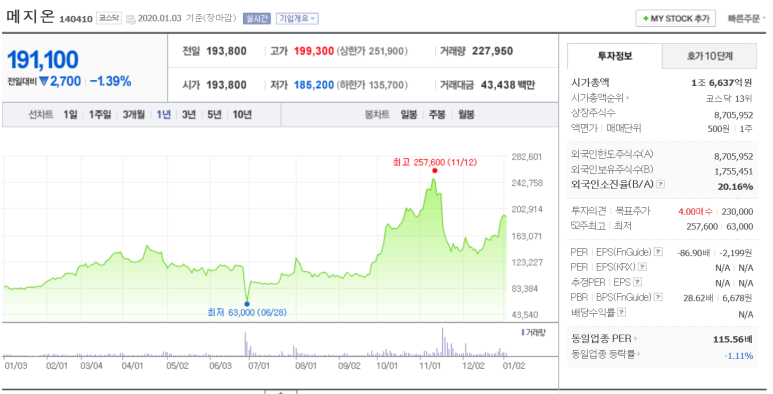This screenshot has width=773, height=394.
Task: Expand the 빠른주문 dropdown
Action: click(746, 19)
